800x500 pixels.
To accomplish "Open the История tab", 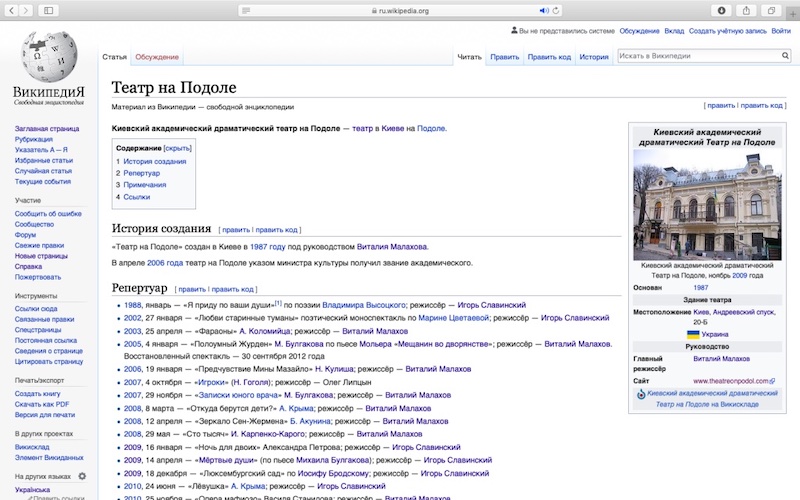I will click(594, 57).
